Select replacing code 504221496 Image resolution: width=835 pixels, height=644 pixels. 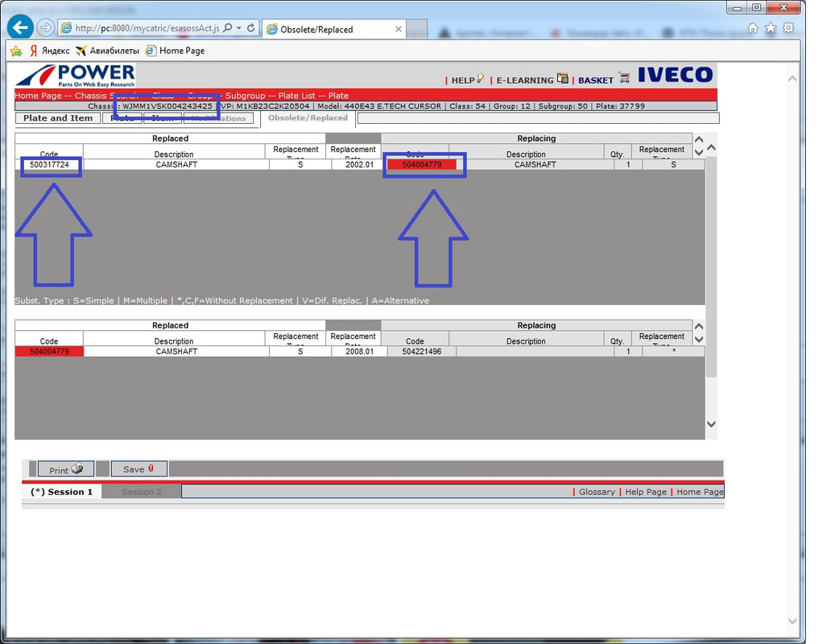coord(422,351)
